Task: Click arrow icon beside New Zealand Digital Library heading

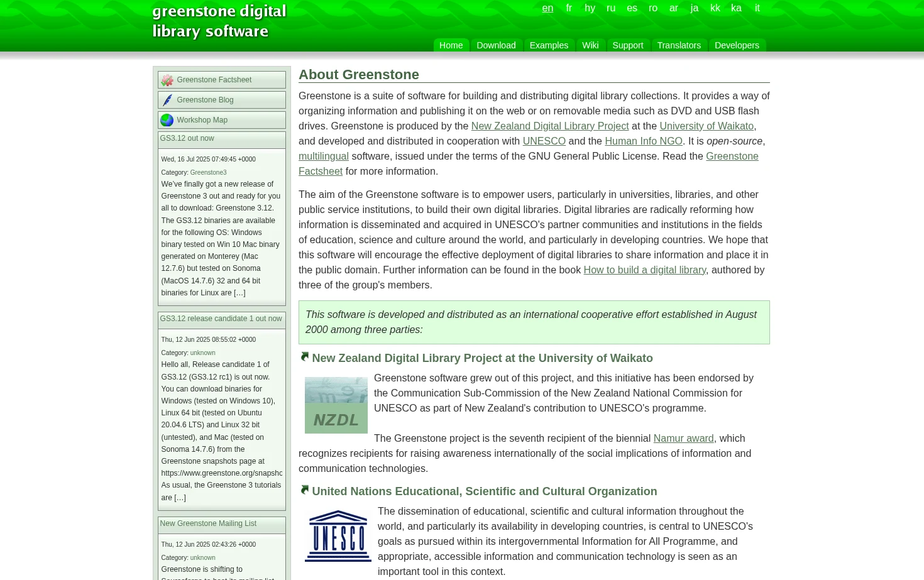Action: click(304, 357)
